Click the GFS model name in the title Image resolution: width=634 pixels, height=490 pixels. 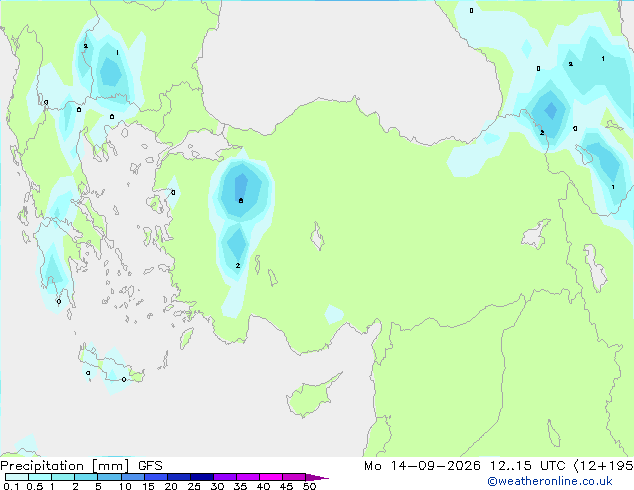pyautogui.click(x=150, y=466)
